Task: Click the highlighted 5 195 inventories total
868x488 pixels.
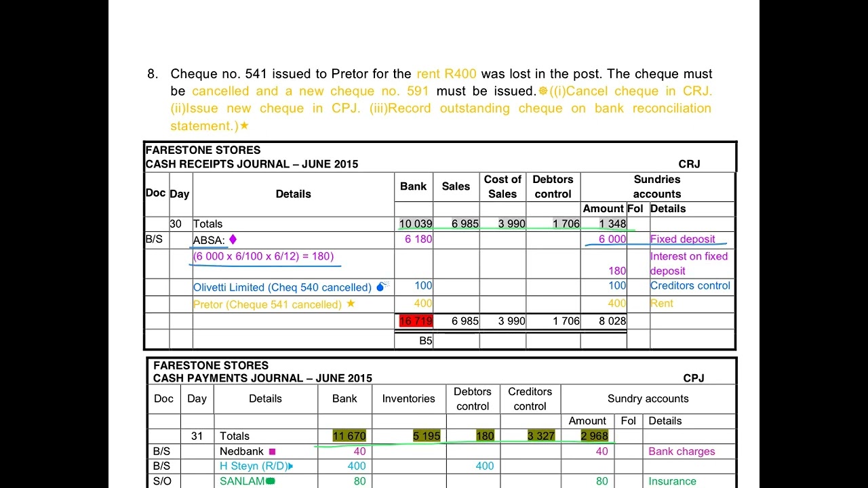Action: [x=427, y=436]
